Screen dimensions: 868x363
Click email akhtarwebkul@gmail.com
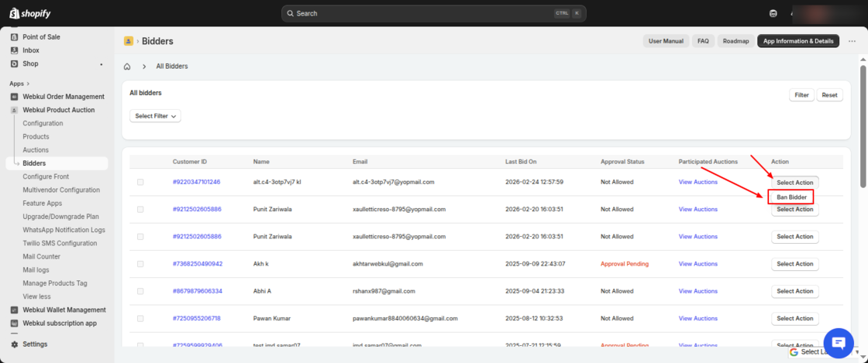(x=388, y=264)
